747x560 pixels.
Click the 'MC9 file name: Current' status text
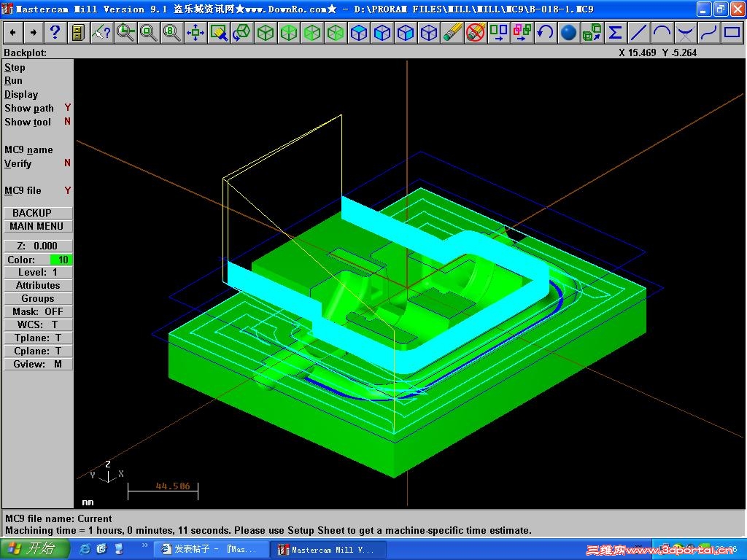[x=58, y=518]
